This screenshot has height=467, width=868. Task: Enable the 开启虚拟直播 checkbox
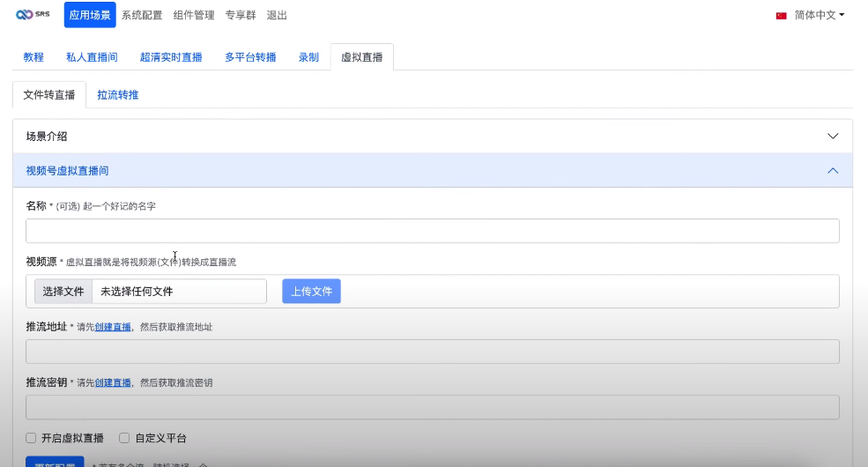coord(31,438)
